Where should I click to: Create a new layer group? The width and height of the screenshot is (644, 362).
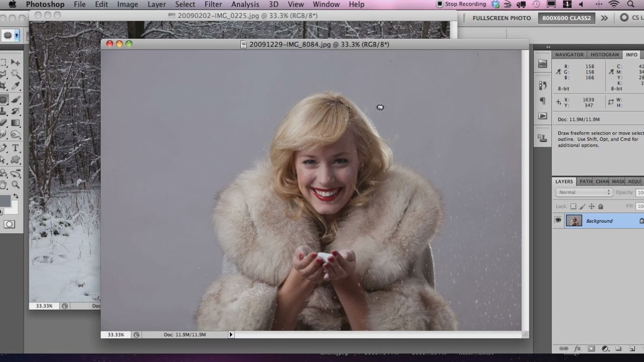618,348
